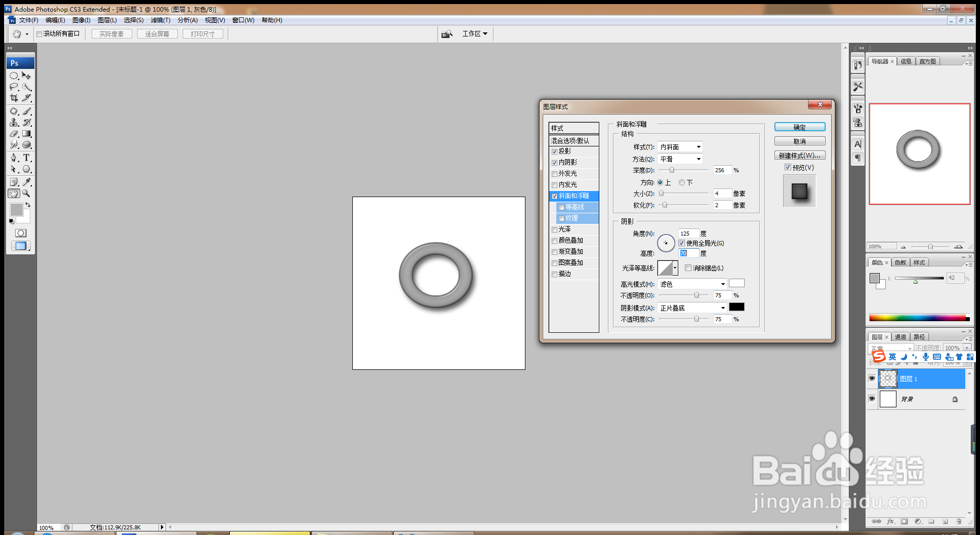Select the Brush tool
This screenshot has height=535, width=980.
(x=27, y=111)
